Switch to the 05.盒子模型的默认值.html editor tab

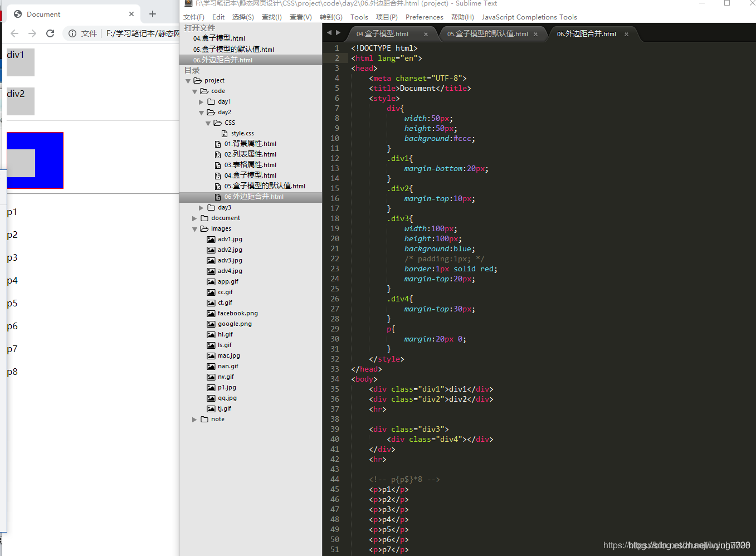coord(487,34)
